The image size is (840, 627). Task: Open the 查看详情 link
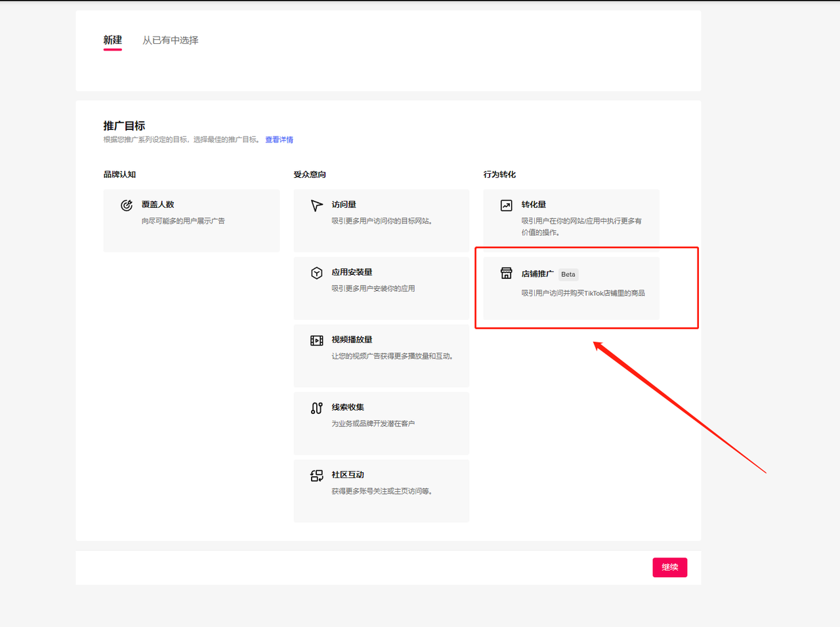[x=279, y=140]
